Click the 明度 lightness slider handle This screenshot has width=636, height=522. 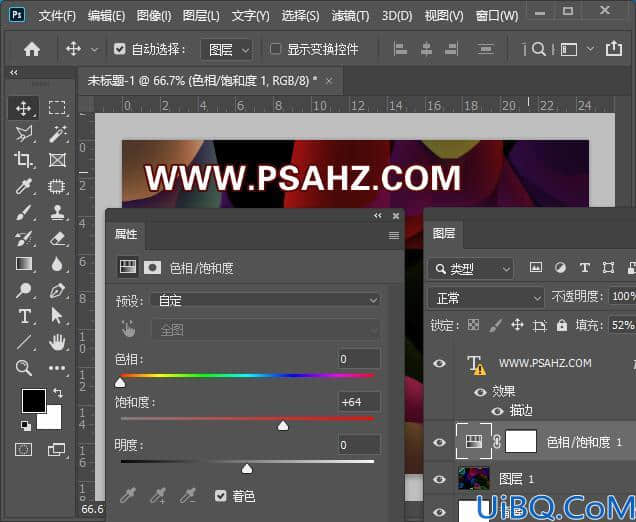pyautogui.click(x=247, y=468)
